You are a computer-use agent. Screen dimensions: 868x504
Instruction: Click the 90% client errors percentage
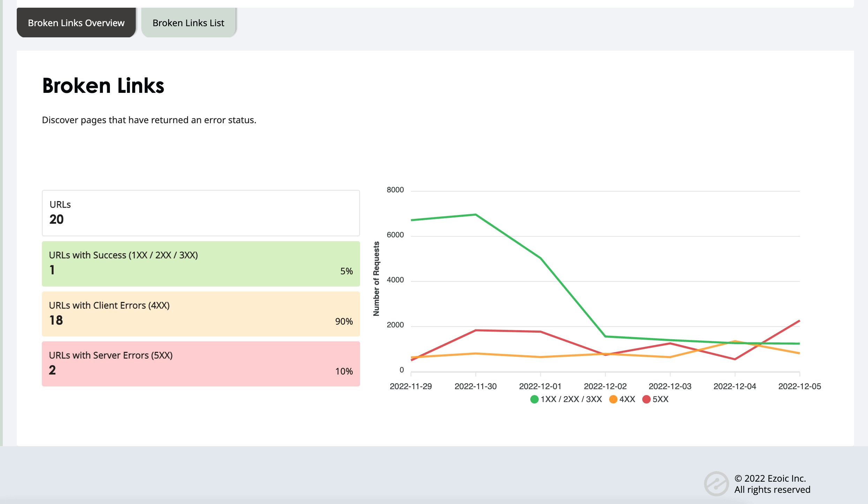344,321
